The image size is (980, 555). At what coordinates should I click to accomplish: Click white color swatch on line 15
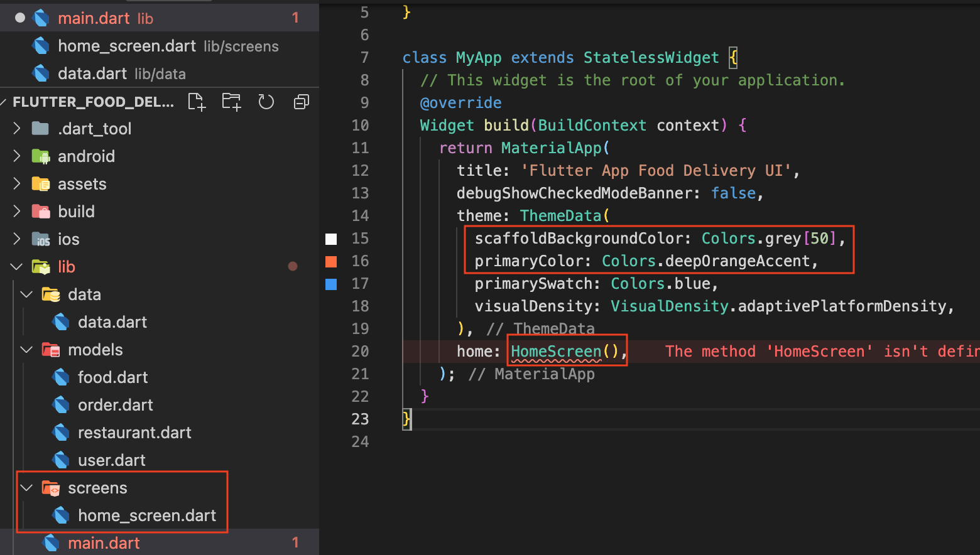pos(331,239)
